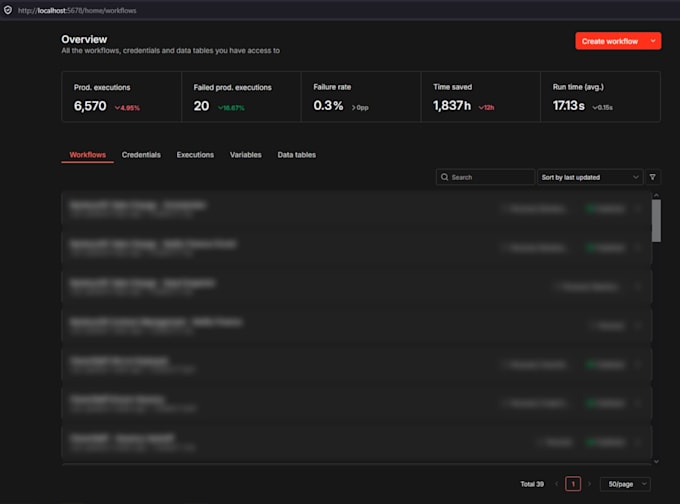Click the workflow list scrollbar thumb

pos(656,220)
